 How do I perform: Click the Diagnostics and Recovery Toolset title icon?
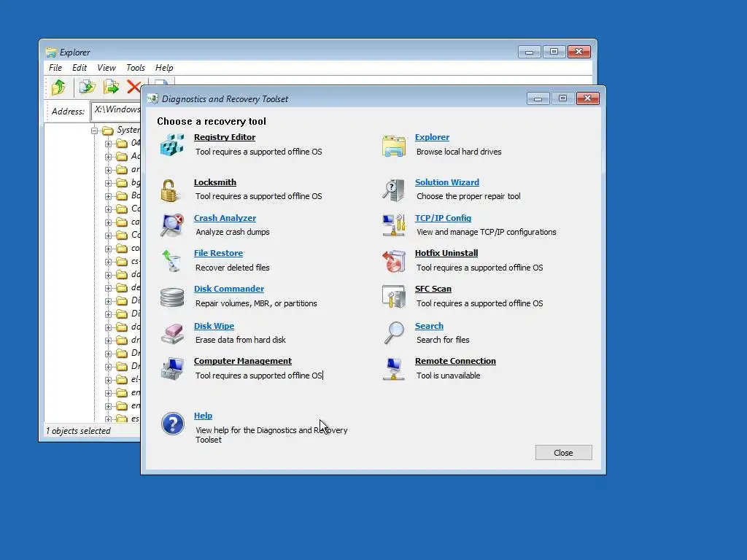[152, 98]
